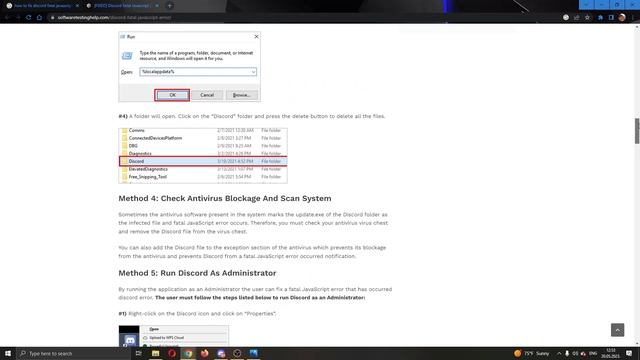Screen dimensions: 640x360
Task: Click heading Method 4: Check Antivirus Blockage And Scan System
Action: 225,198
